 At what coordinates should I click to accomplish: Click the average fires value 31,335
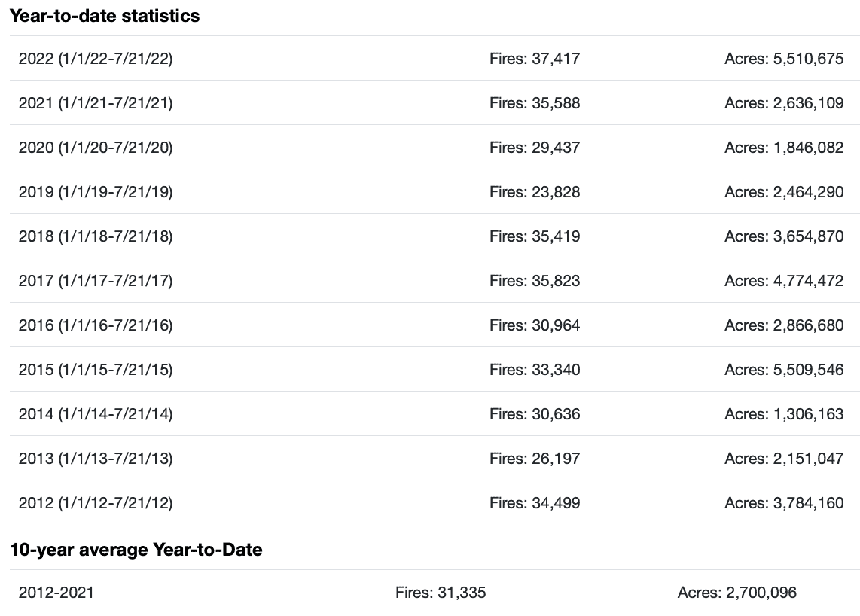point(441,593)
